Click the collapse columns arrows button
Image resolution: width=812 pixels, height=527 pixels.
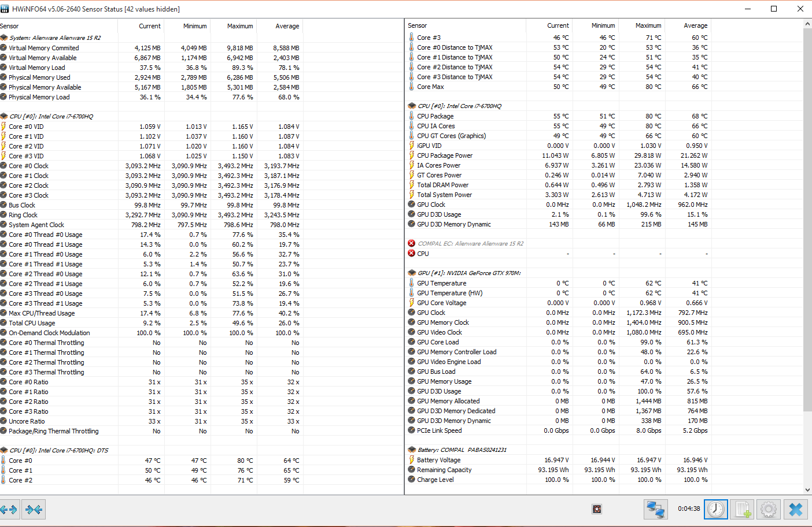click(x=34, y=510)
